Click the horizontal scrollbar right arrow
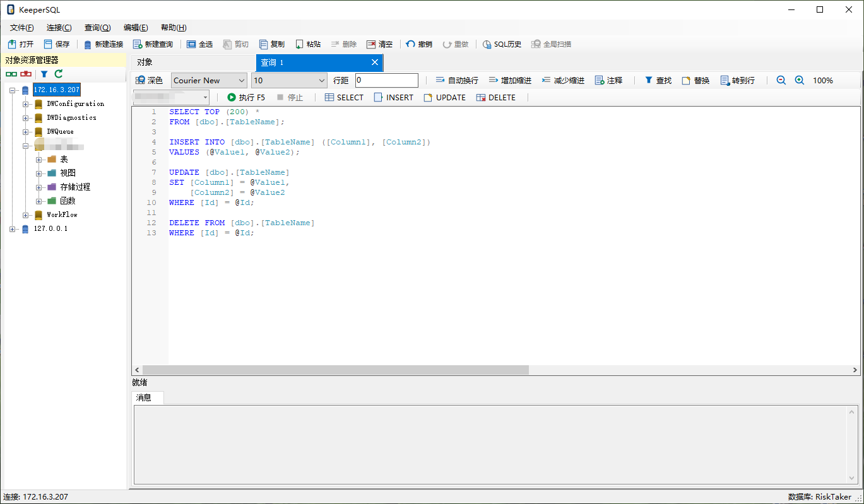The image size is (864, 504). (x=855, y=370)
